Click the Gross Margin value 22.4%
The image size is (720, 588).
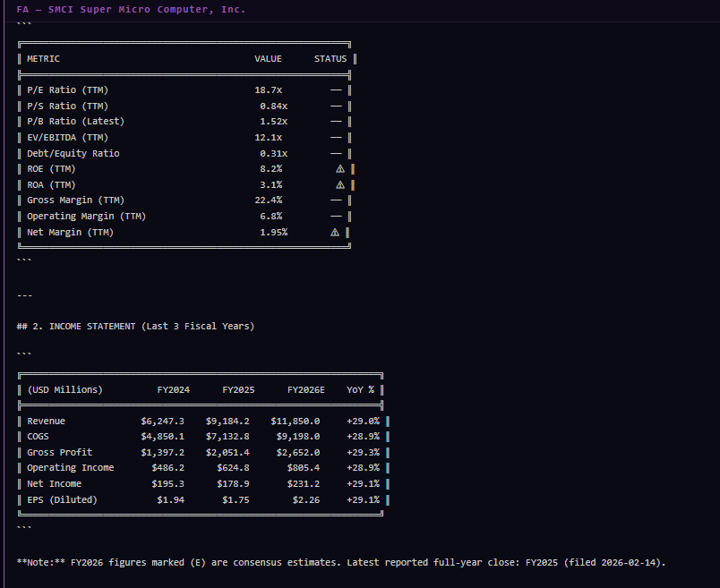pos(269,200)
